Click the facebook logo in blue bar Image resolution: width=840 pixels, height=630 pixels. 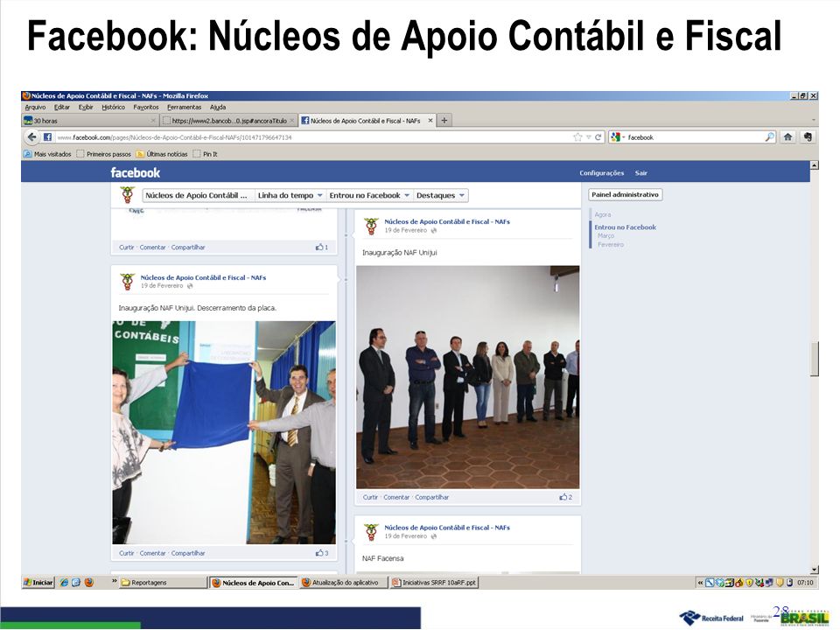point(135,172)
